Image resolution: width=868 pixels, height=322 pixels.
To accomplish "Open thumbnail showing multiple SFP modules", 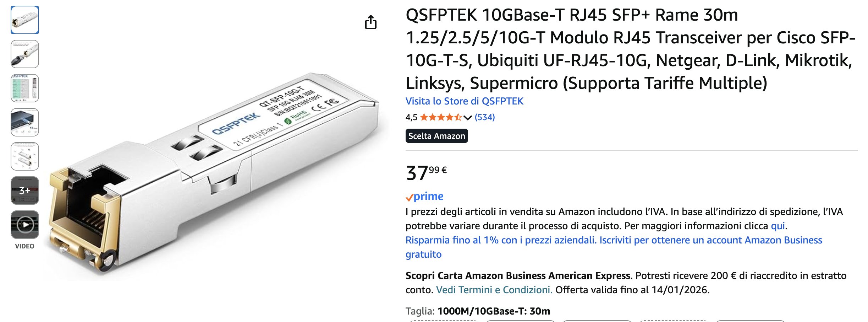I will click(25, 156).
